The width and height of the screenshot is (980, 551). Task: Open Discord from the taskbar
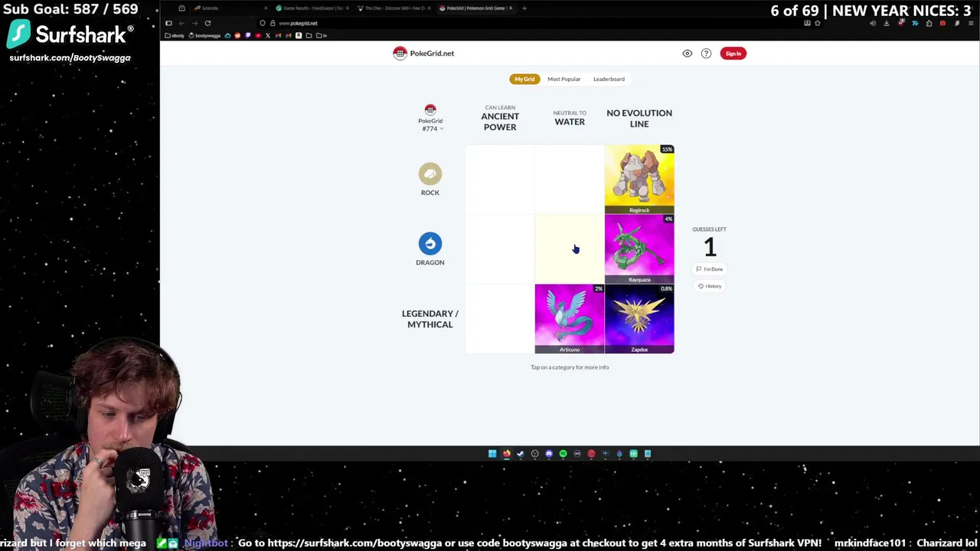pos(549,454)
